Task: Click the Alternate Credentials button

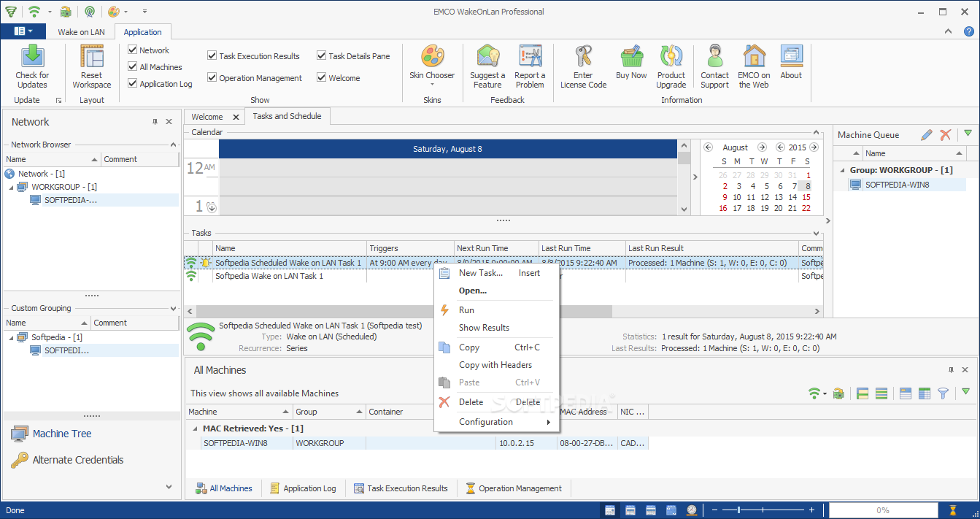Action: [x=67, y=460]
